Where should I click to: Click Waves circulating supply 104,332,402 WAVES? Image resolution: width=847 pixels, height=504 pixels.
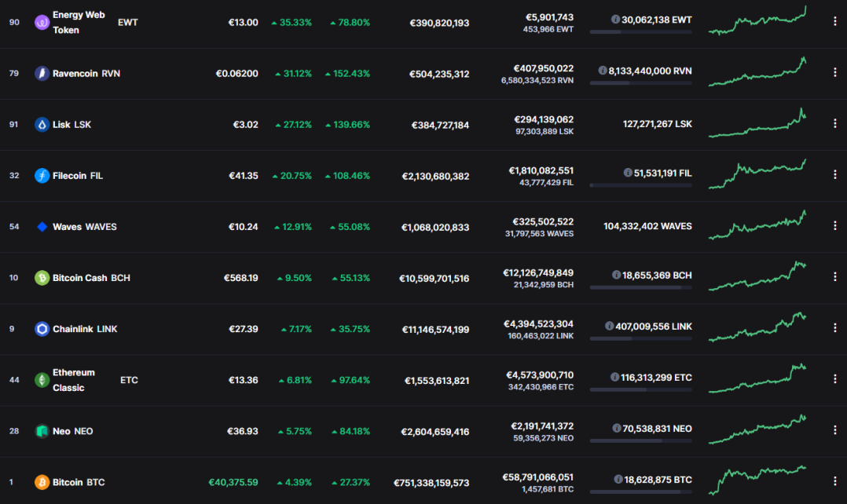pyautogui.click(x=647, y=226)
